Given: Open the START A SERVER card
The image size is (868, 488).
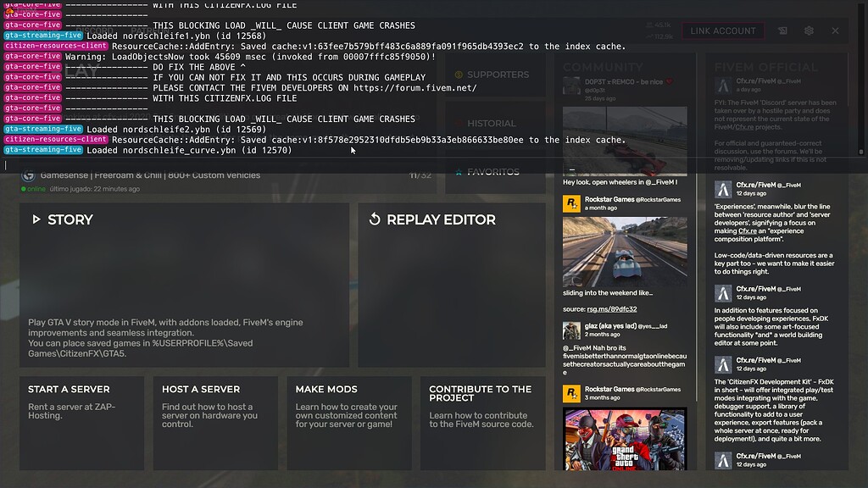Looking at the screenshot, I should (x=82, y=424).
